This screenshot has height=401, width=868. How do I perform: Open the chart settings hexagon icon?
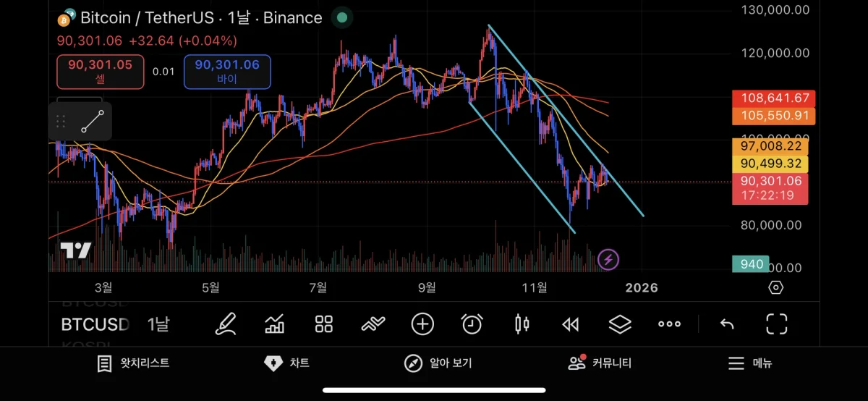[x=775, y=287]
